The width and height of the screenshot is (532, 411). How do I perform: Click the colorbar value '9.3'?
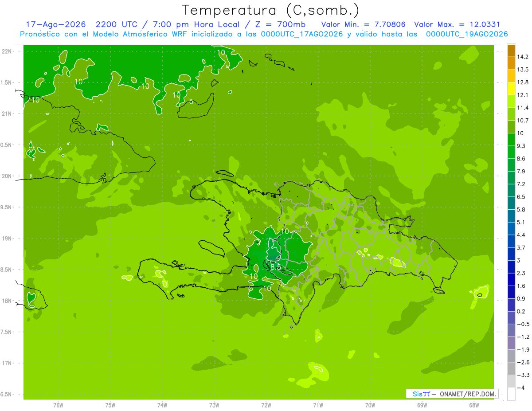tap(521, 146)
